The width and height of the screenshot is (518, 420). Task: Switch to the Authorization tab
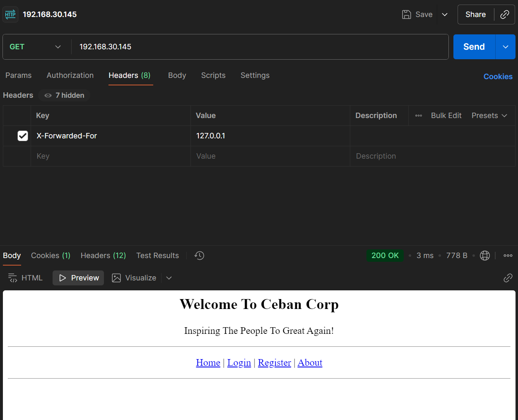70,75
